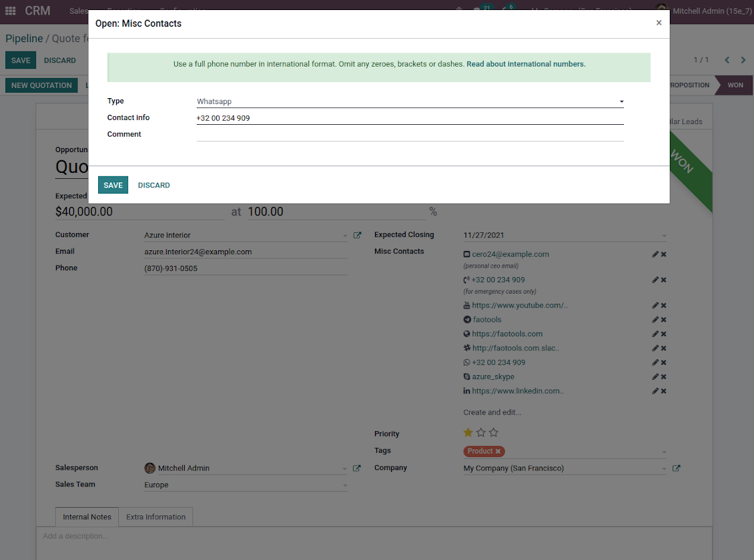754x560 pixels.
Task: Open Company external link icon
Action: [677, 469]
